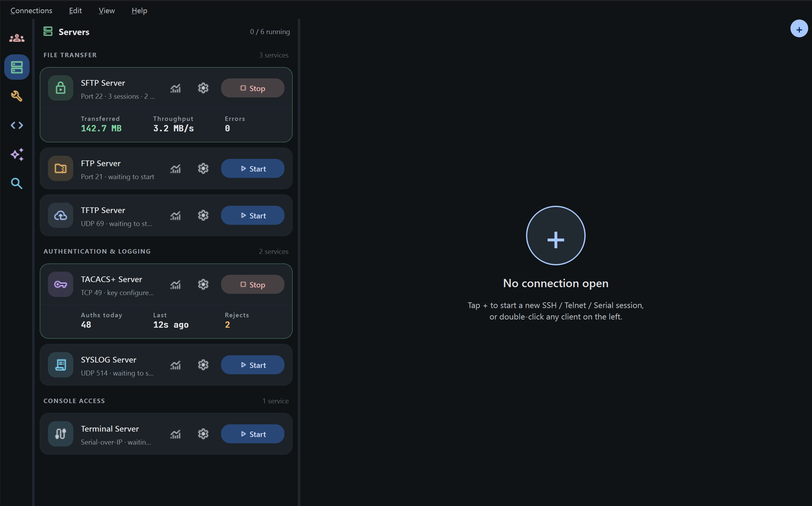
Task: Open the Edit menu
Action: pos(75,10)
